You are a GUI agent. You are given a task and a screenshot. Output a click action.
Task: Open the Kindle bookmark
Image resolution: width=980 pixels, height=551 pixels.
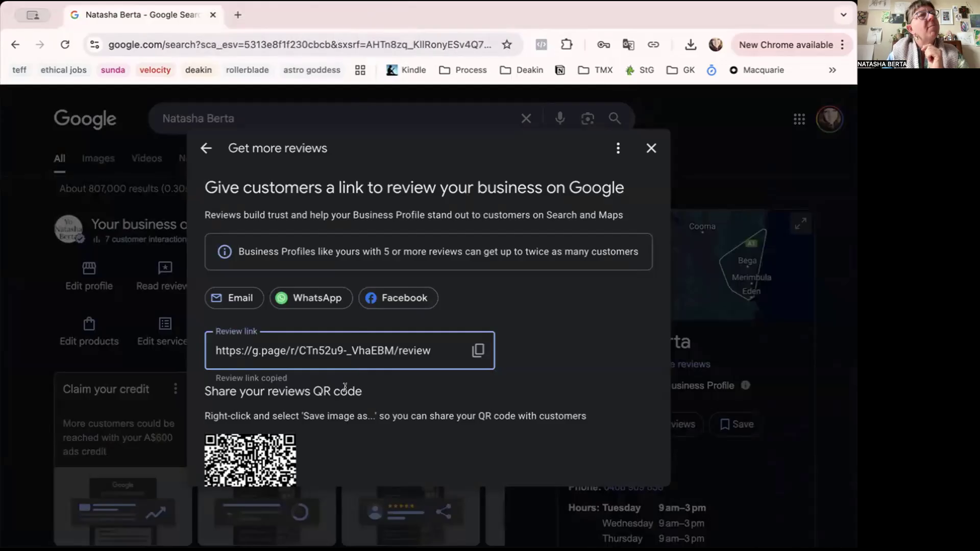point(406,70)
